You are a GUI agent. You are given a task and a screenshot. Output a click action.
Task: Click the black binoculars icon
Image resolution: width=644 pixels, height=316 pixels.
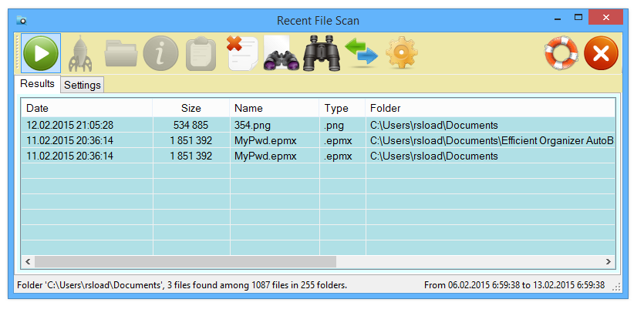click(x=322, y=53)
